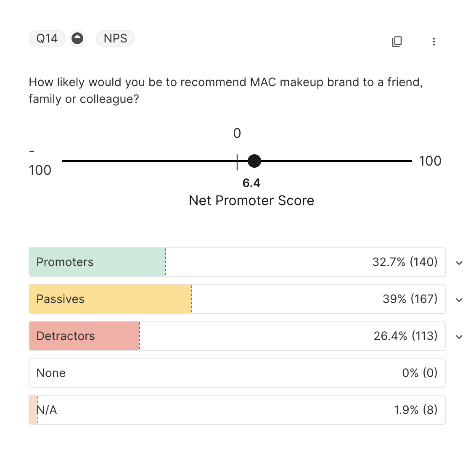Click the Q14 question badge
This screenshot has width=476, height=459.
(47, 39)
